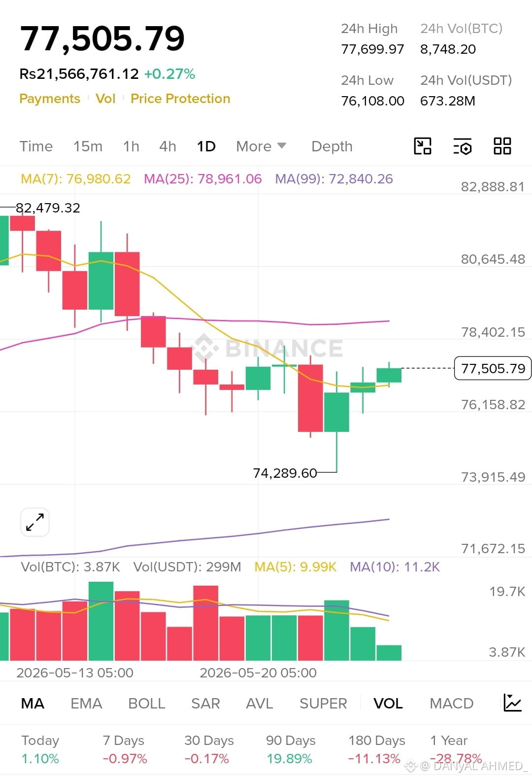Tap the MA(7) value label
532x778 pixels.
click(76, 178)
